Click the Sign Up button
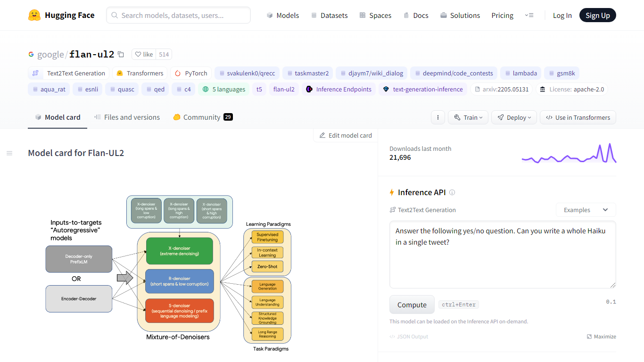The height and width of the screenshot is (362, 644). [597, 15]
